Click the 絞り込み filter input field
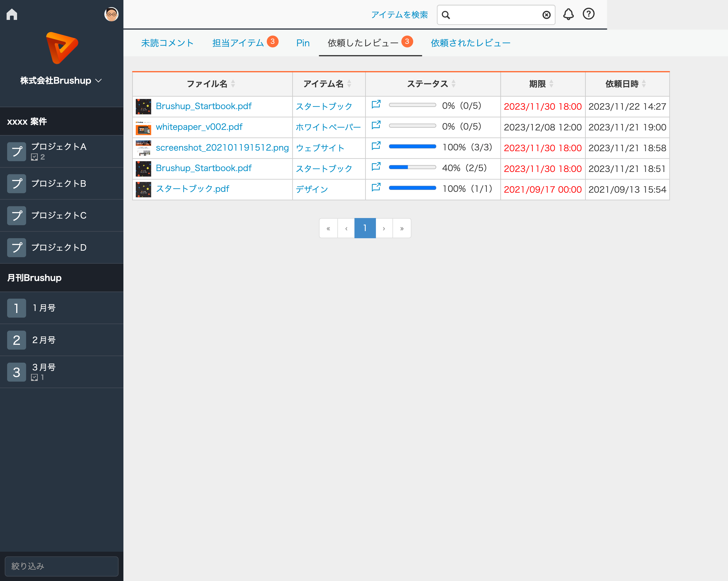728x581 pixels. pyautogui.click(x=61, y=566)
